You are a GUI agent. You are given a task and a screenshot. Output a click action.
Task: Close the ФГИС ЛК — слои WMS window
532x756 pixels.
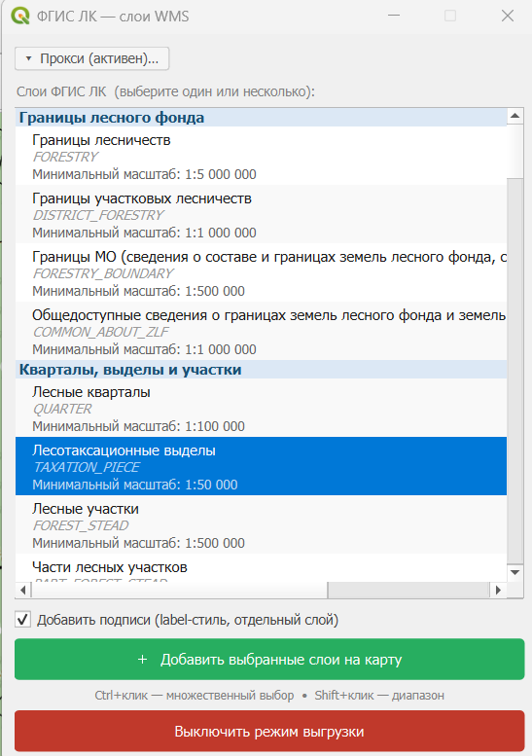pos(508,16)
